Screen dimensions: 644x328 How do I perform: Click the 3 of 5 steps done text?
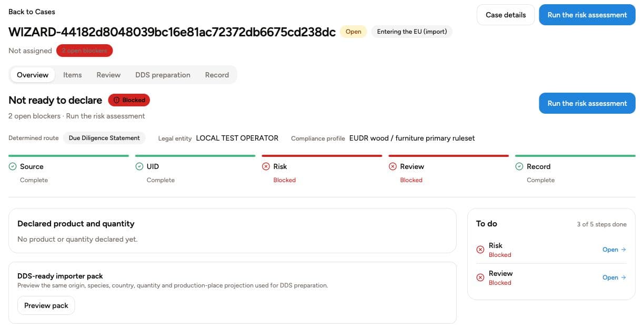click(601, 224)
